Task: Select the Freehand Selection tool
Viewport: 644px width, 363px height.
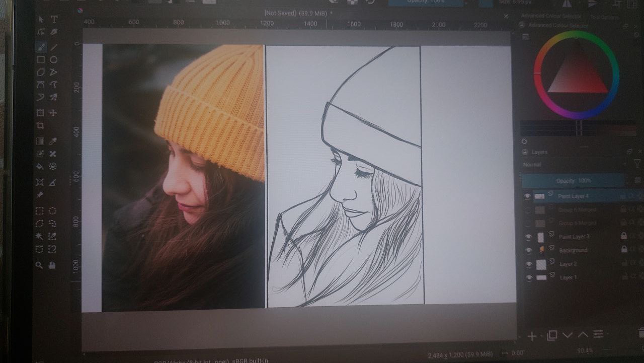Action: pyautogui.click(x=53, y=224)
